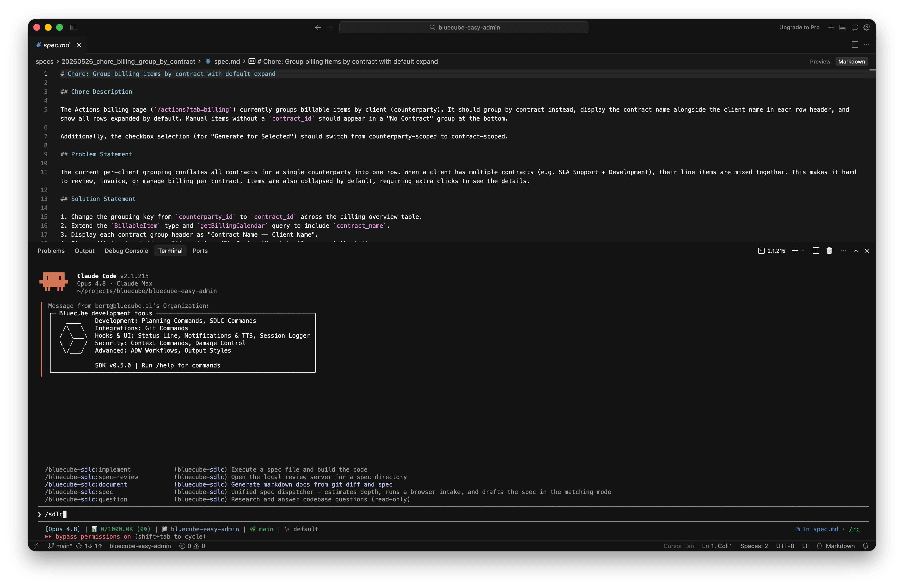Open the terminal panel ellipsis menu
904x588 pixels.
[843, 251]
